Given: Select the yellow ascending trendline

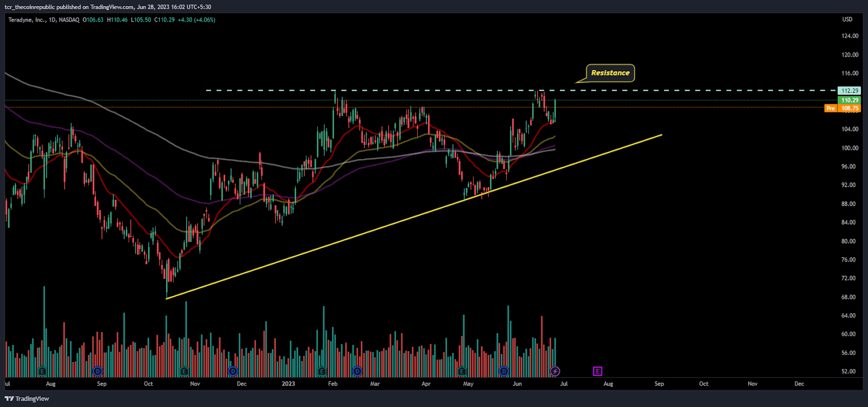Looking at the screenshot, I should 414,217.
